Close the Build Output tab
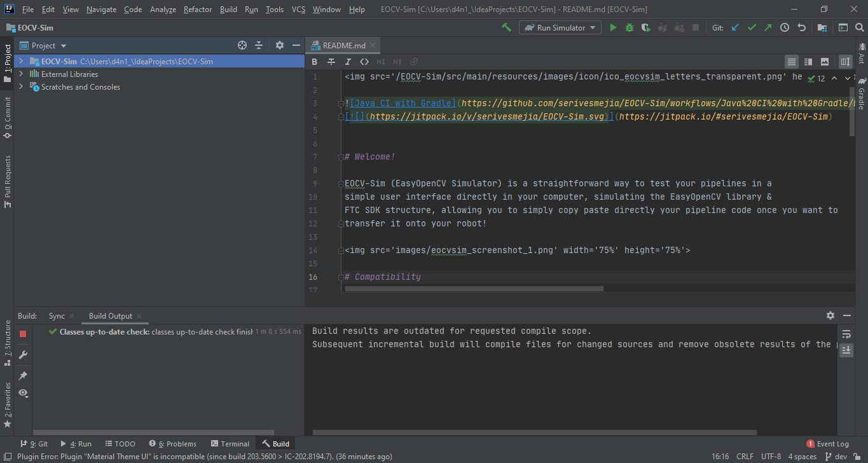 (139, 316)
